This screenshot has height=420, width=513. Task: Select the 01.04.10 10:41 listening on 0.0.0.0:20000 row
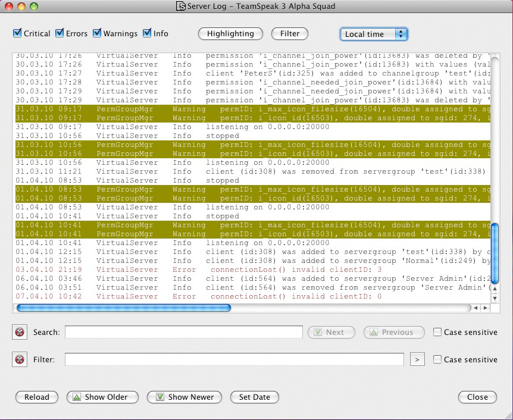click(x=253, y=243)
